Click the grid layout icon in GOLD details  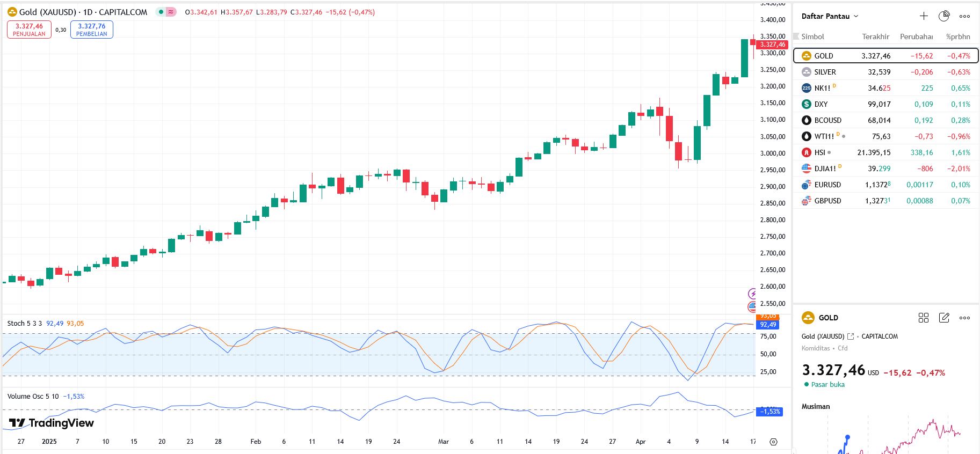pyautogui.click(x=924, y=318)
